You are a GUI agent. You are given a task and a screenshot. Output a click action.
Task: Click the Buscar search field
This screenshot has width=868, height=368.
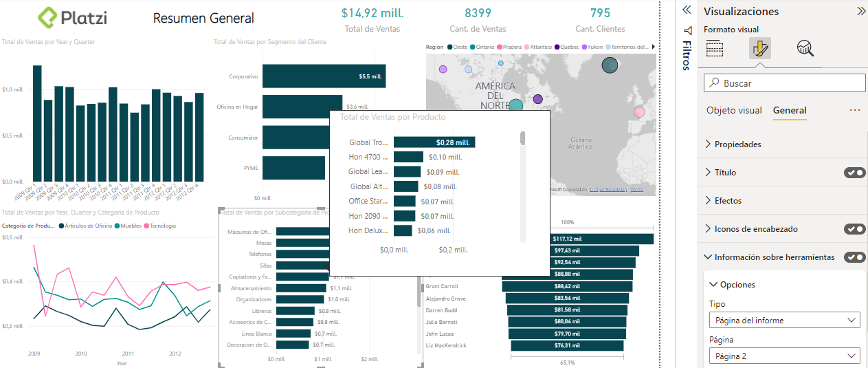(785, 83)
